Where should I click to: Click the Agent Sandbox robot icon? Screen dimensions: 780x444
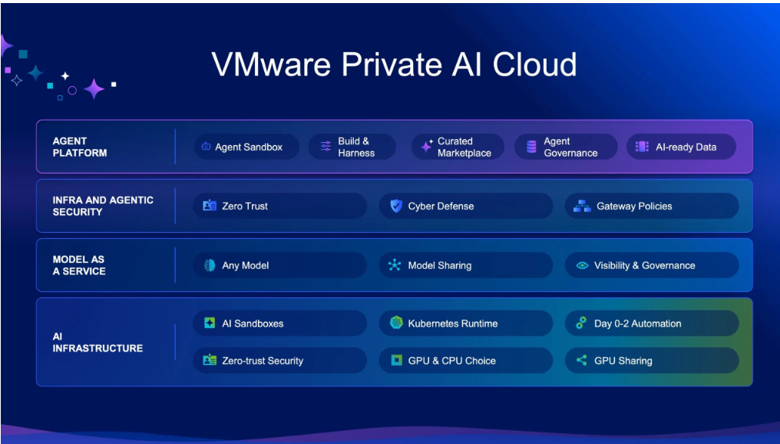(206, 147)
